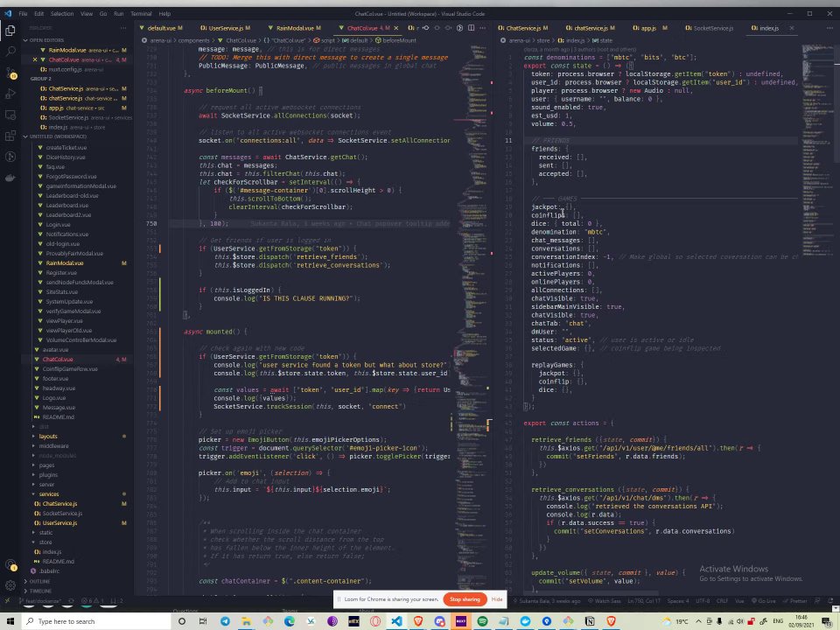This screenshot has width=840, height=630.
Task: Click the feat/dockerize git branch in the status bar
Action: [x=41, y=601]
